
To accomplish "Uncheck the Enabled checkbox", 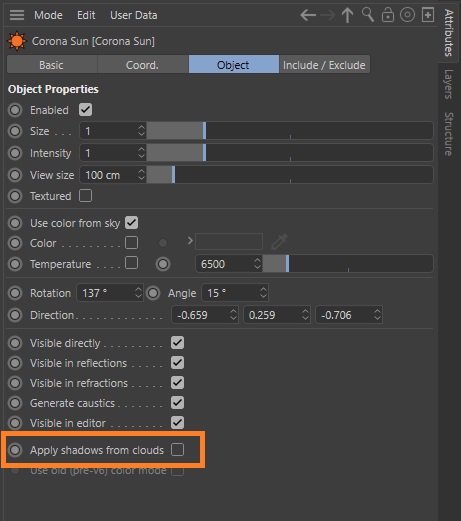I will click(85, 110).
